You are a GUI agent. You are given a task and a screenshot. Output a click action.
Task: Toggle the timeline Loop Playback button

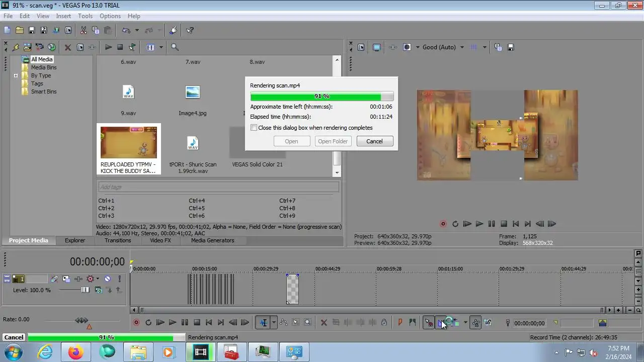point(148,322)
